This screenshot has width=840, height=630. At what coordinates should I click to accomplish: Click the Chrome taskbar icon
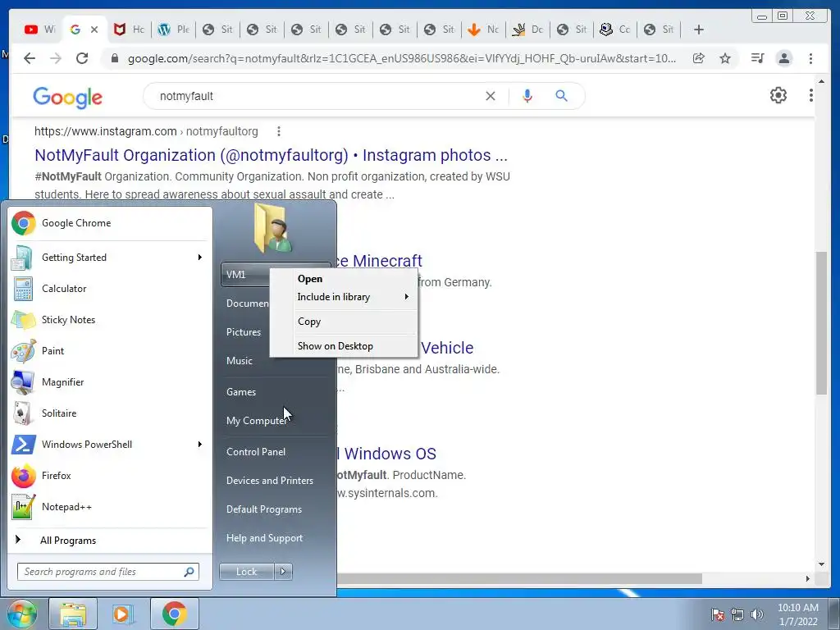click(174, 614)
